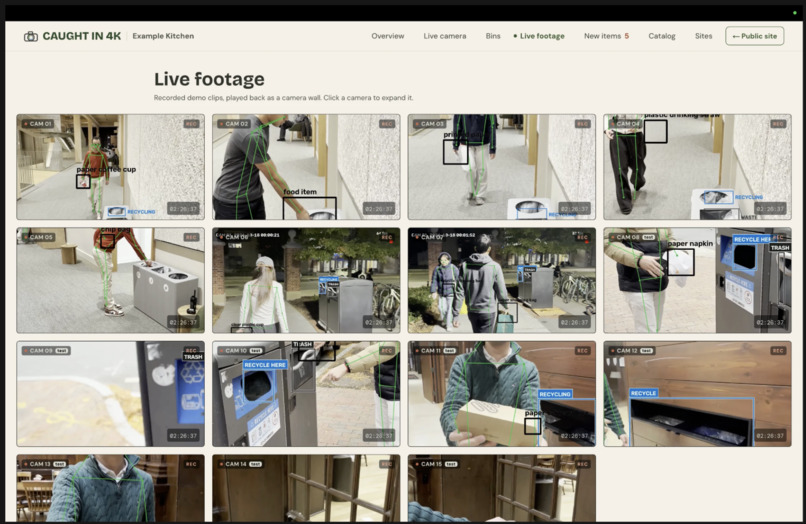806x524 pixels.
Task: Expand the CAM 04 camera feed
Action: tap(698, 167)
